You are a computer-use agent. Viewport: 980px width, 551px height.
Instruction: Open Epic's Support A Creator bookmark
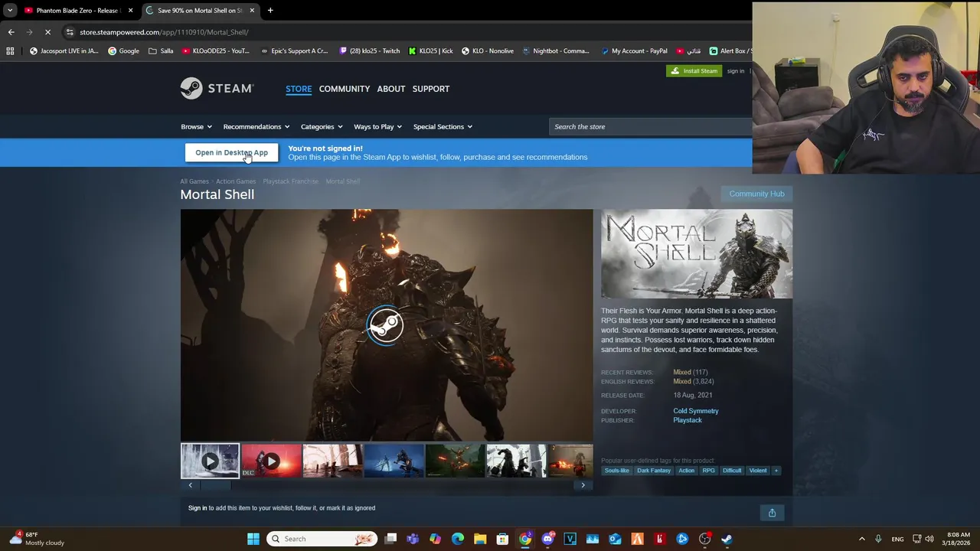294,51
